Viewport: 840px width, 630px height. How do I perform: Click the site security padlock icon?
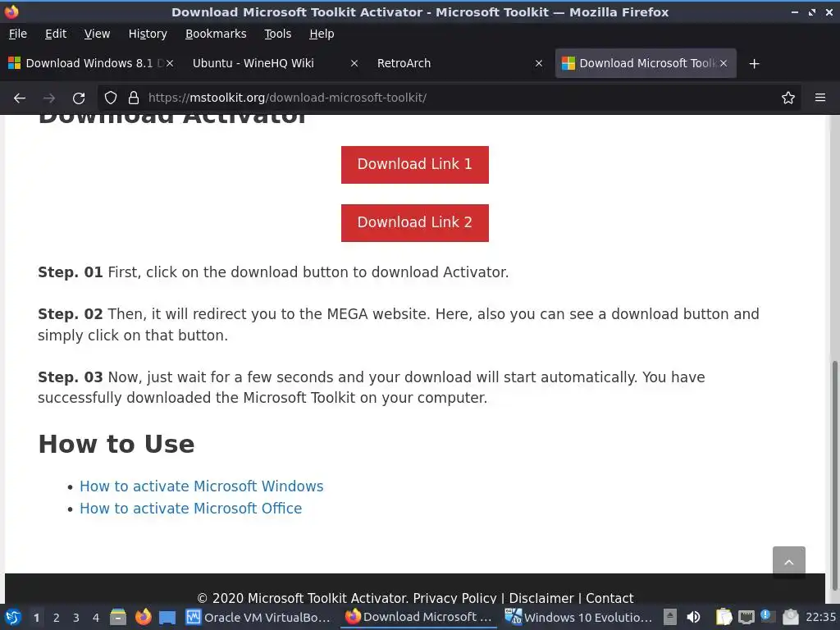[134, 98]
